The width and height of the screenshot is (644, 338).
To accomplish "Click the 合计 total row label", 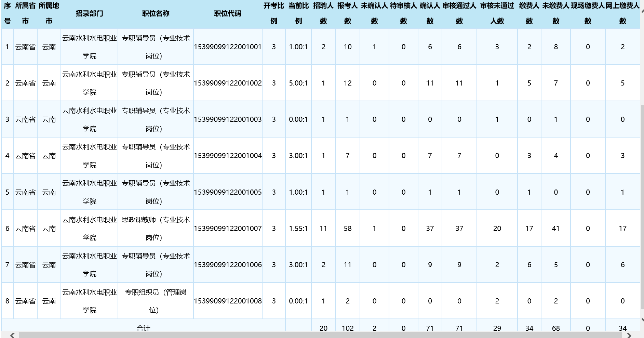I will point(143,328).
